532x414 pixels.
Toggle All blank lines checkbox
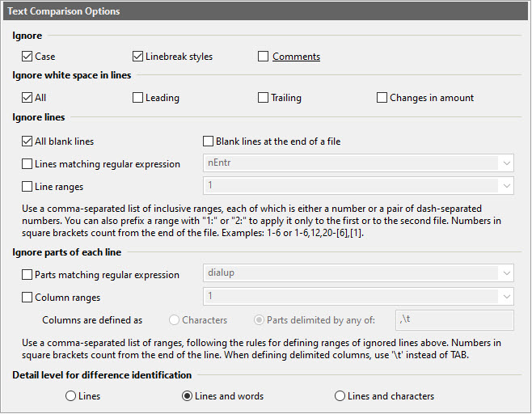28,142
